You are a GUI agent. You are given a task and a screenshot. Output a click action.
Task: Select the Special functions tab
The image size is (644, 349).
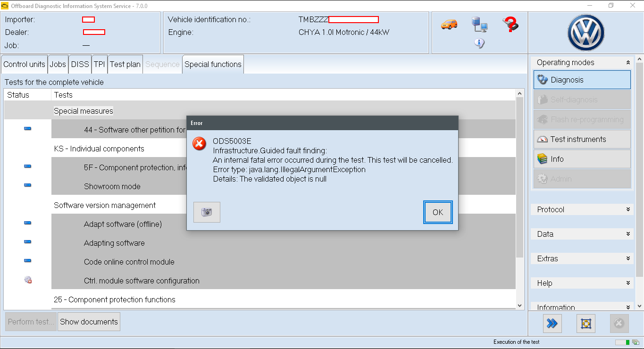(213, 64)
